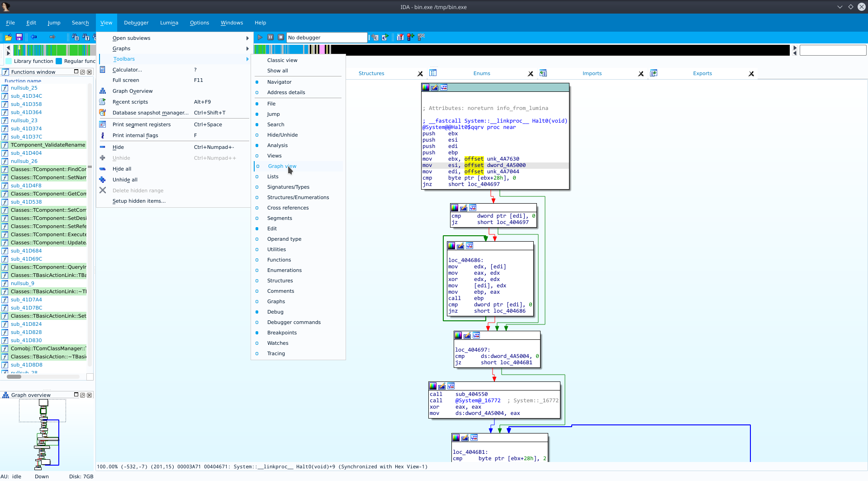Click the Calculator icon in View menu

tap(103, 70)
